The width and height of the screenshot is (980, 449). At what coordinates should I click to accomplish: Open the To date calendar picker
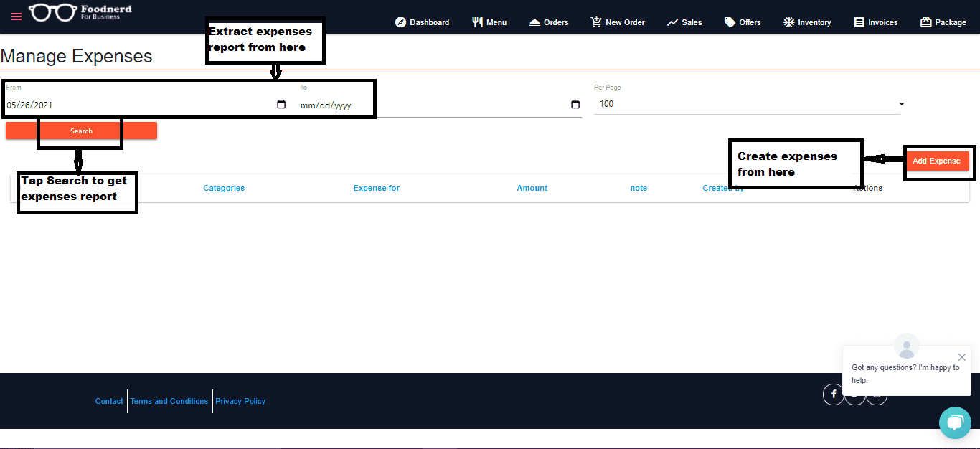pos(575,105)
